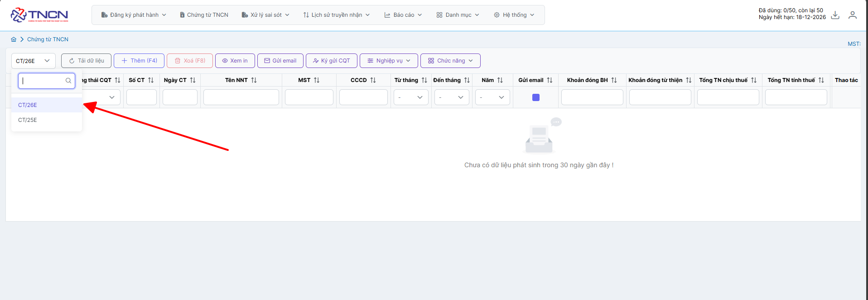Open the Chức năng dropdown button
The width and height of the screenshot is (868, 300).
tap(450, 61)
